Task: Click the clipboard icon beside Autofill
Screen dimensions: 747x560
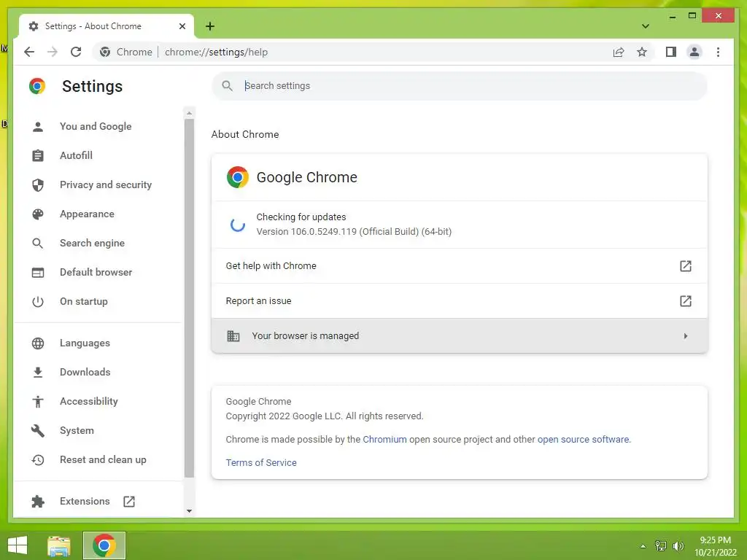Action: click(38, 156)
